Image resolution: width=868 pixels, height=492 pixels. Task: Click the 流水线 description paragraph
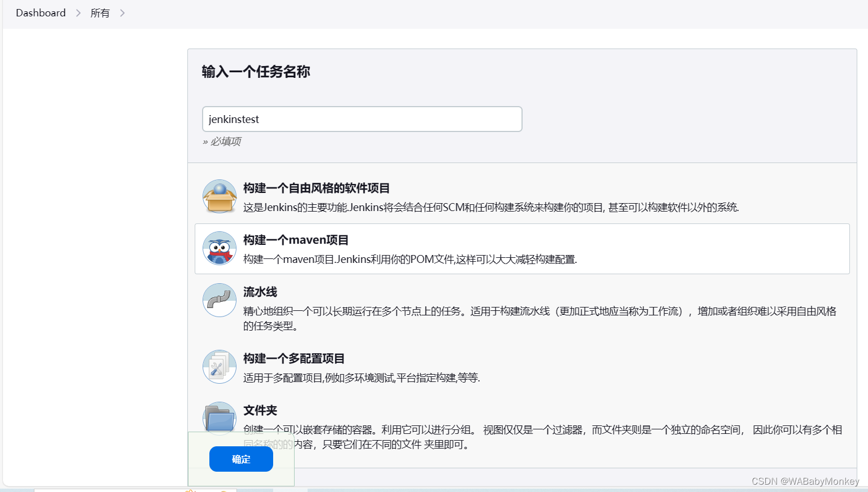click(x=540, y=318)
